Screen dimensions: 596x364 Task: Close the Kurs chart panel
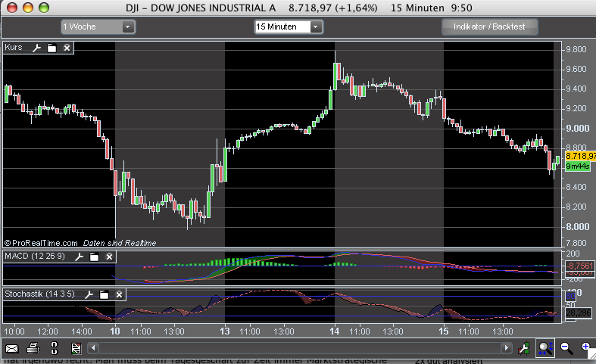tap(67, 48)
